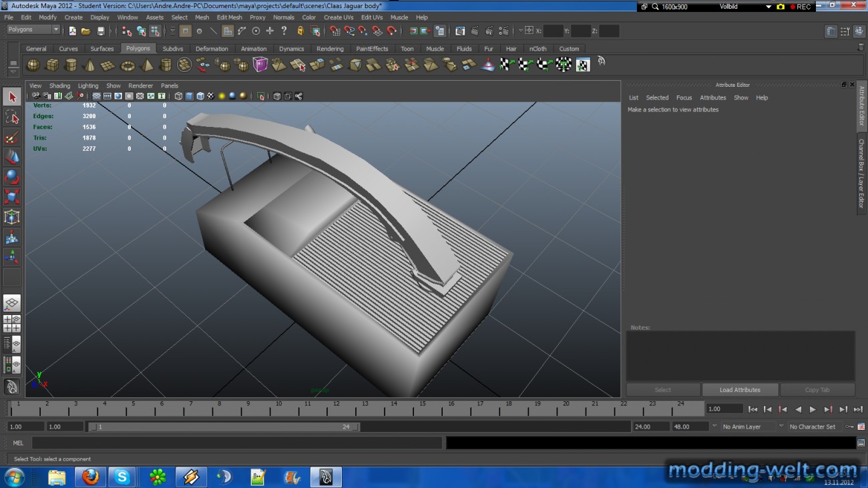The image size is (868, 488).
Task: Create a polygon cube from the shelf
Action: click(51, 65)
